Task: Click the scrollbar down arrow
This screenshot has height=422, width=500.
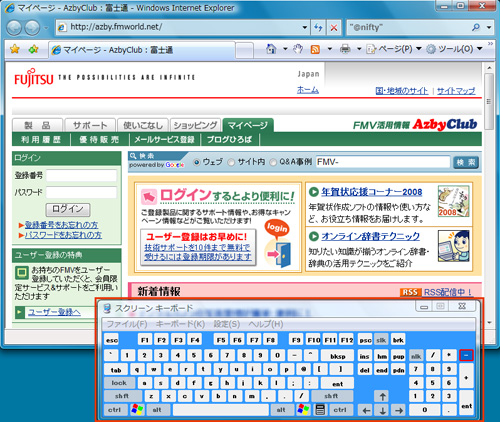Action: pos(489,323)
